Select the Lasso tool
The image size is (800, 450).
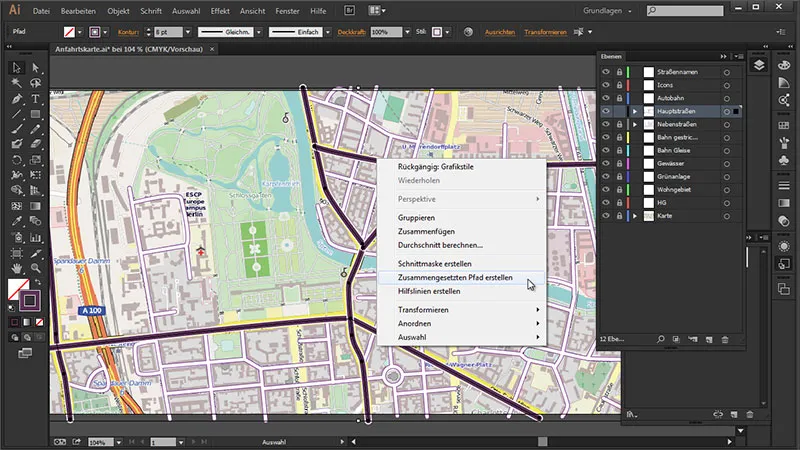[35, 83]
